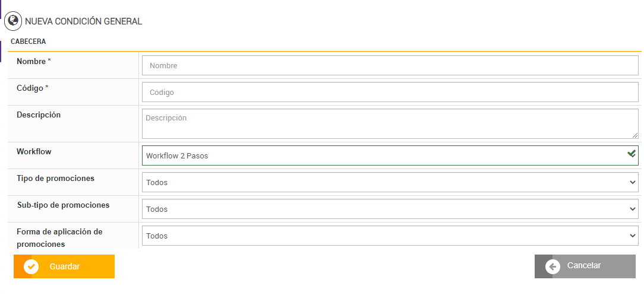The width and height of the screenshot is (644, 305).
Task: Open the Forma de aplicación de promociones dropdown
Action: click(x=390, y=236)
